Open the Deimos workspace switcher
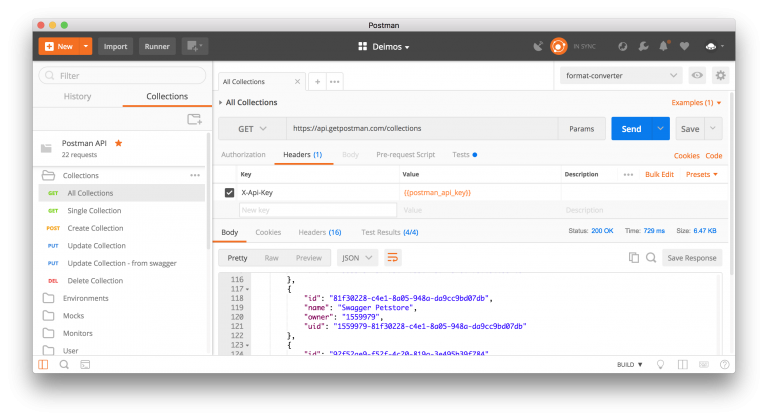The image size is (768, 420). coord(384,47)
